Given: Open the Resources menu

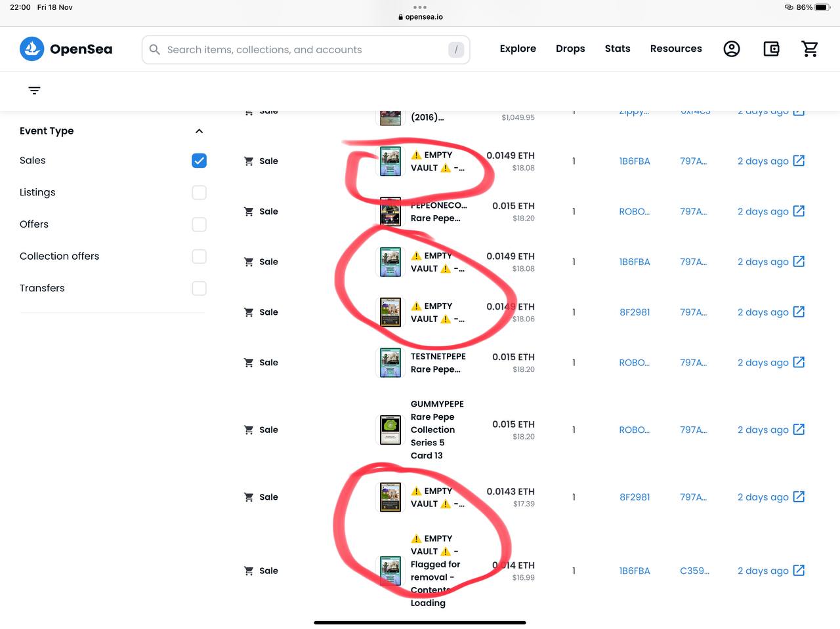Looking at the screenshot, I should tap(676, 49).
